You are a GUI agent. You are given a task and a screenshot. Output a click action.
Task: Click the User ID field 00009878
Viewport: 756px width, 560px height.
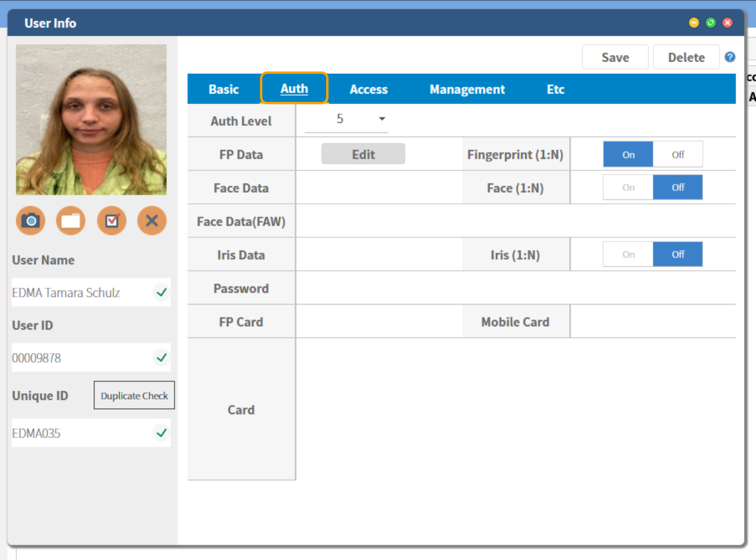(x=91, y=357)
